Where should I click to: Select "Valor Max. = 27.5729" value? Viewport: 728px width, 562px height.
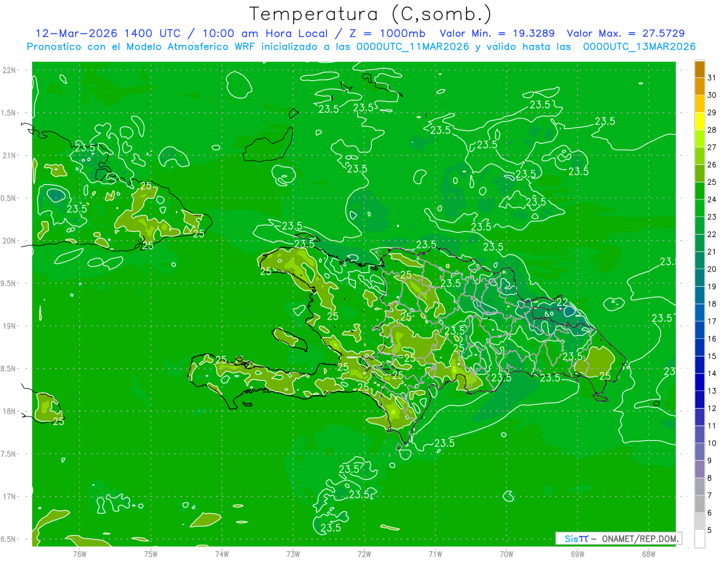[x=626, y=34]
